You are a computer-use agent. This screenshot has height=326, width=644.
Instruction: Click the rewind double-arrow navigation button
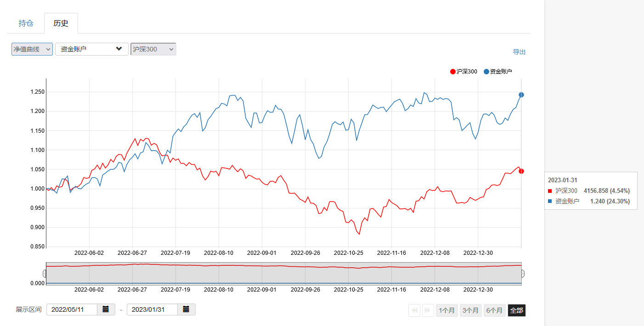tap(414, 310)
